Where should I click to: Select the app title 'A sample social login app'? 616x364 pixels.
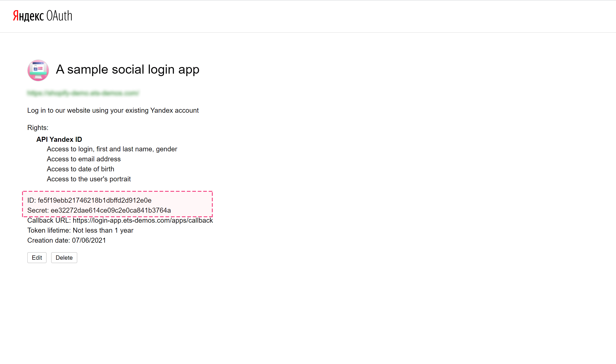(128, 70)
